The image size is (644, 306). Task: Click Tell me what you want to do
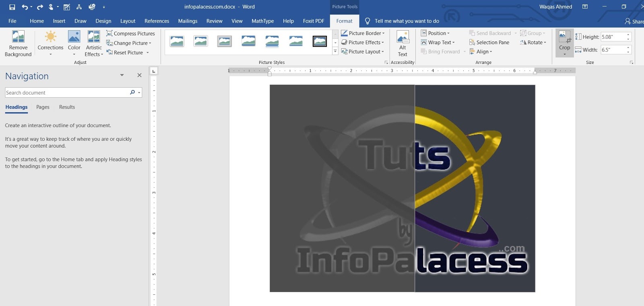click(407, 21)
